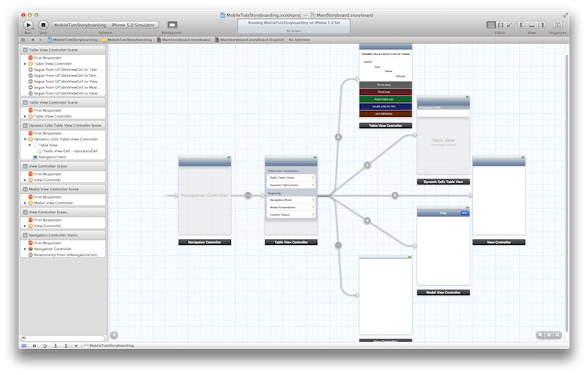Select Segue from UITableViewCell to Dyn...
The height and width of the screenshot is (375, 588).
point(64,76)
